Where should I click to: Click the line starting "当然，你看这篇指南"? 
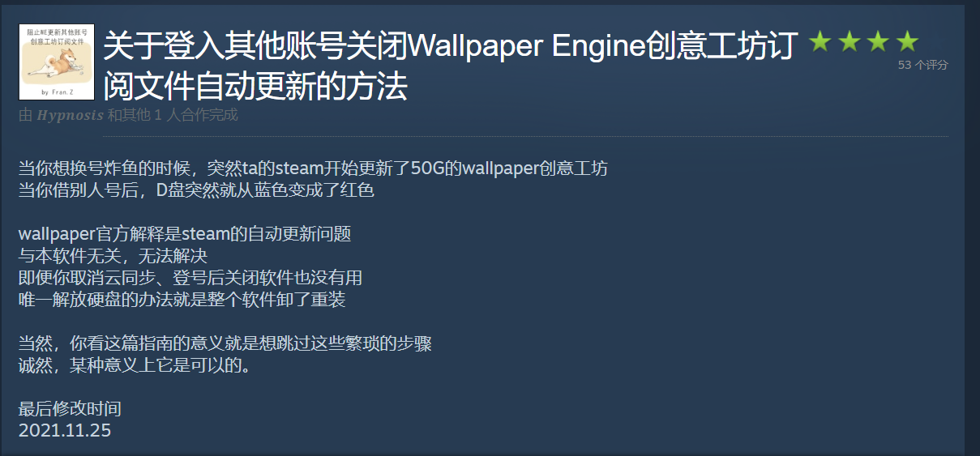coord(225,343)
